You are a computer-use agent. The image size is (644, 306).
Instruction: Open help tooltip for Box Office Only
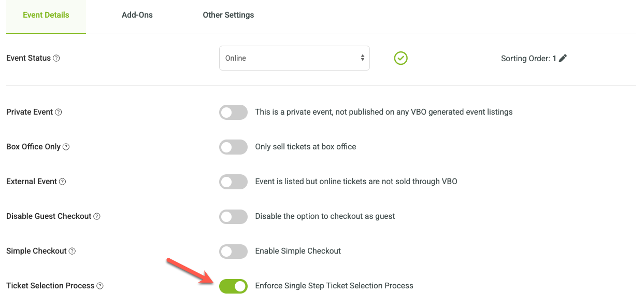click(x=66, y=147)
